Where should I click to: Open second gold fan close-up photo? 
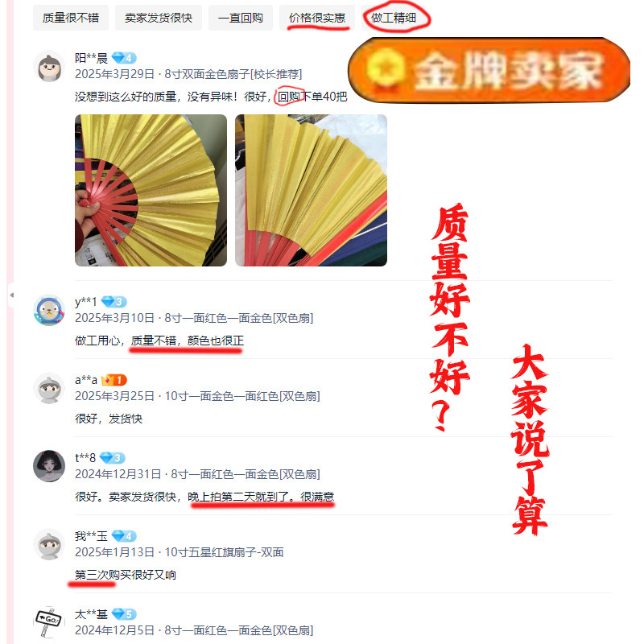click(x=311, y=190)
